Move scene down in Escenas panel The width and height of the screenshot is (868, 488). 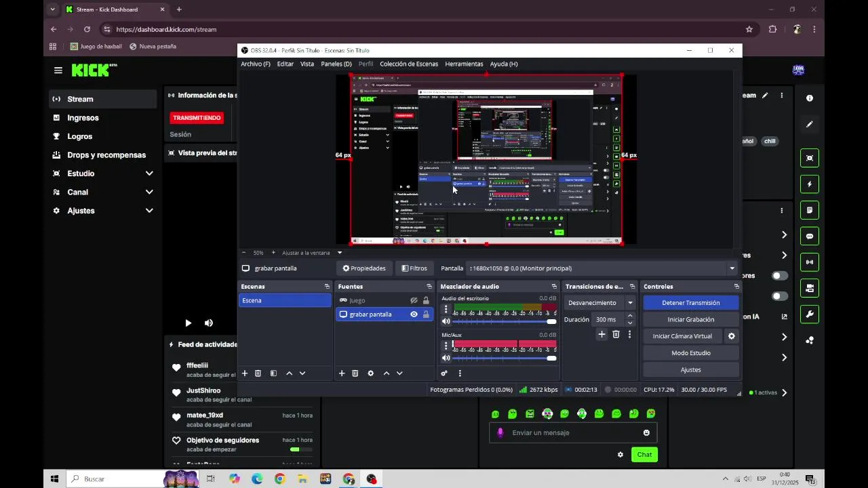[x=302, y=373]
